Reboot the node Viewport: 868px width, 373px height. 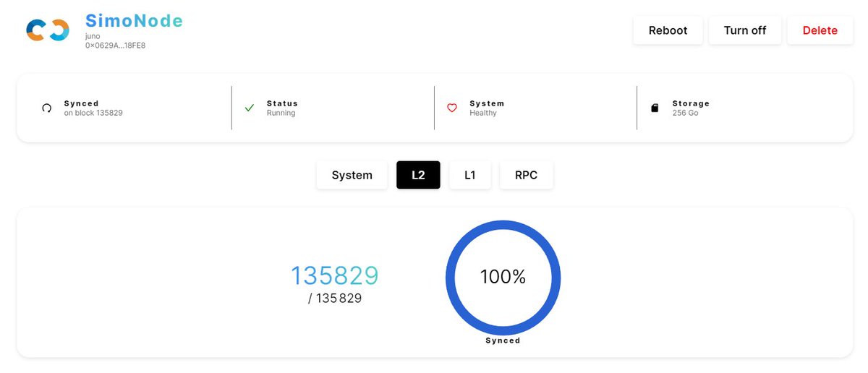click(x=668, y=30)
